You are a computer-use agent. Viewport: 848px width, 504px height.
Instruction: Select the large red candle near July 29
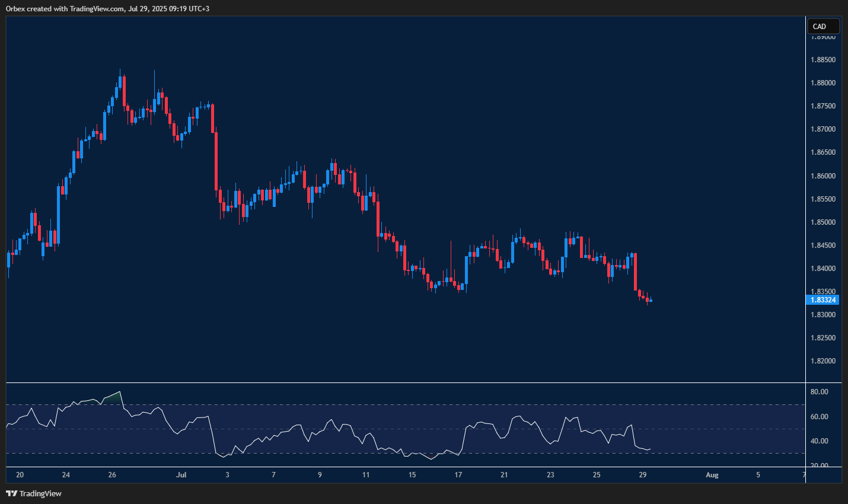click(636, 273)
